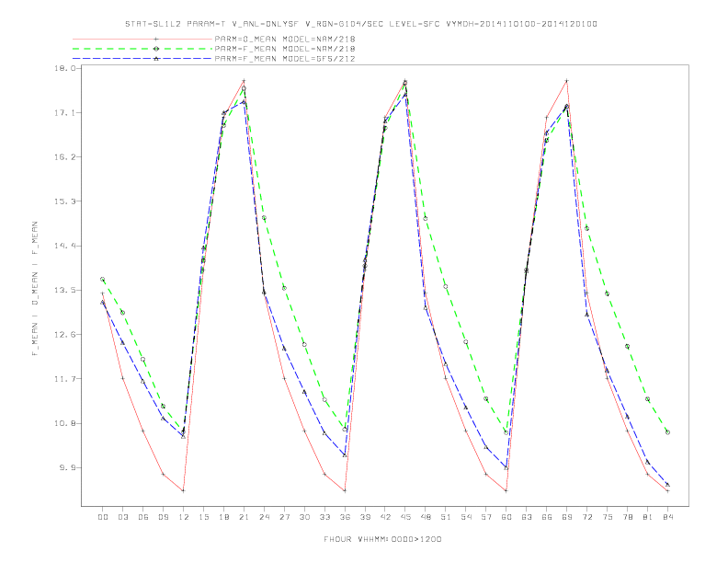Click x-axis tick label 57
This screenshot has height=563, width=728.
click(x=486, y=517)
